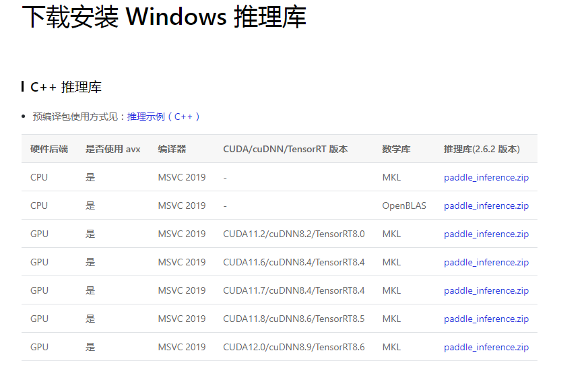Click MSVC 2019 in the CUDA11.8 row
The image size is (588, 388).
[181, 319]
